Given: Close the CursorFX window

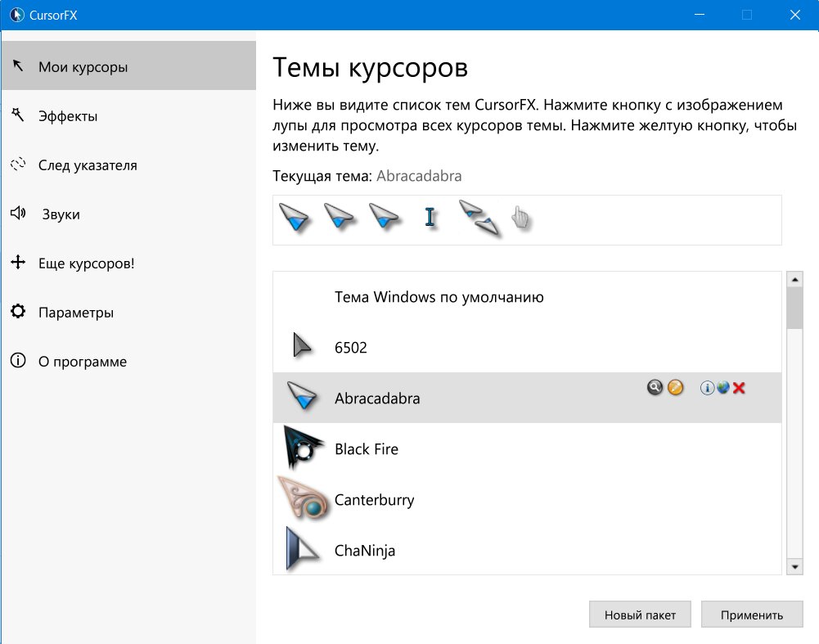Looking at the screenshot, I should coord(795,15).
